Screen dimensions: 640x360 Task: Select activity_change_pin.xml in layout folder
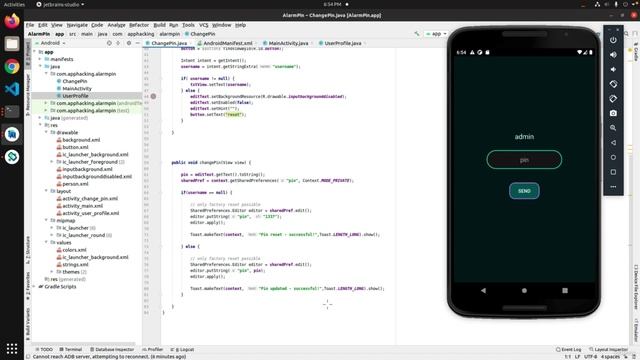click(90, 198)
